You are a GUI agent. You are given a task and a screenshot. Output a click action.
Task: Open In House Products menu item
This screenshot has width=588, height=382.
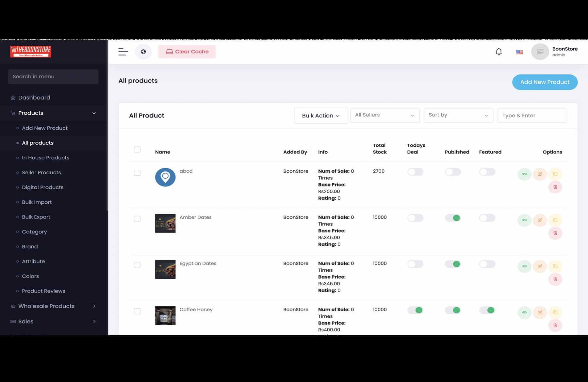[45, 158]
